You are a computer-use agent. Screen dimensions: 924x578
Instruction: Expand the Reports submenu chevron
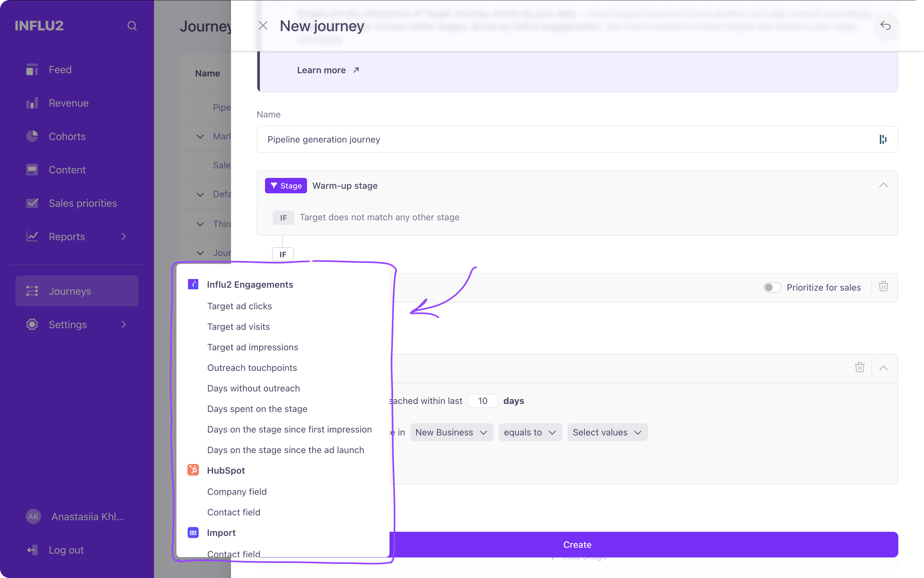point(123,236)
